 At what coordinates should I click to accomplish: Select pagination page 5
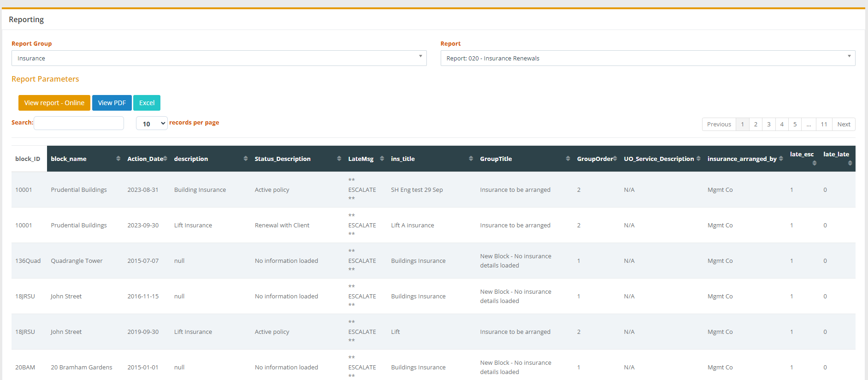[795, 125]
